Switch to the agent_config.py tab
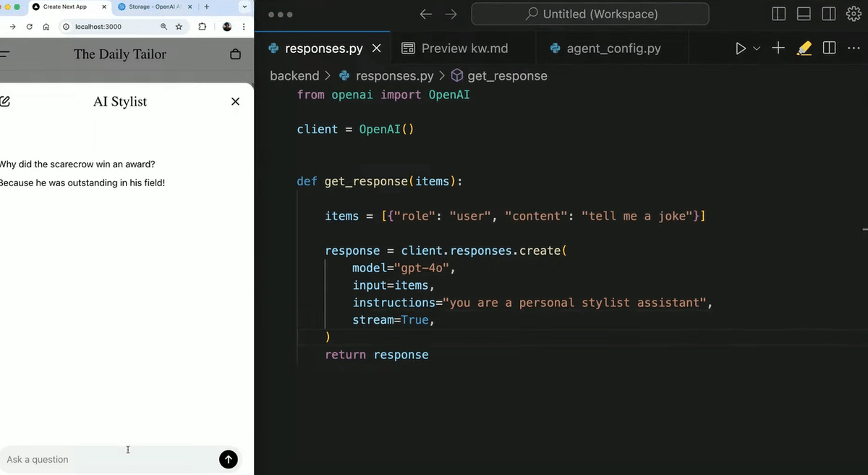The height and width of the screenshot is (475, 868). pos(613,49)
